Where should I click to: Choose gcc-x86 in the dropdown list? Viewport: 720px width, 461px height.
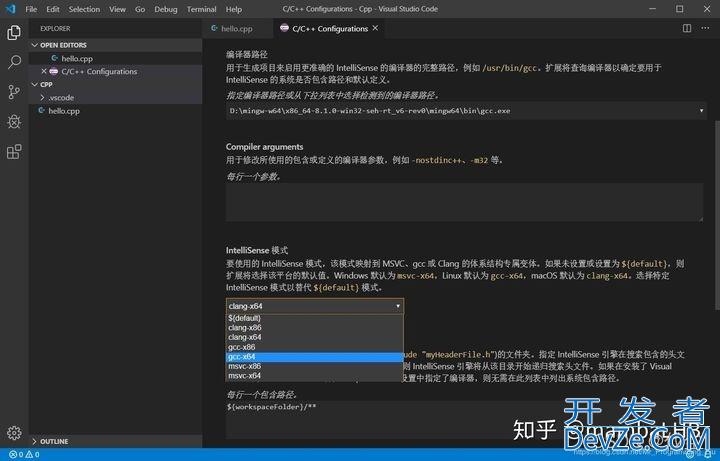point(315,347)
